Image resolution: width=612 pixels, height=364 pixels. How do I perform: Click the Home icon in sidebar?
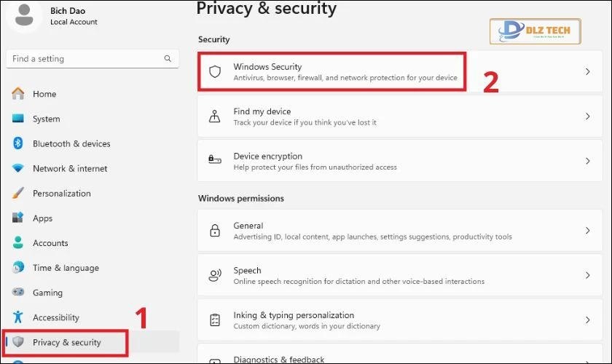click(18, 94)
